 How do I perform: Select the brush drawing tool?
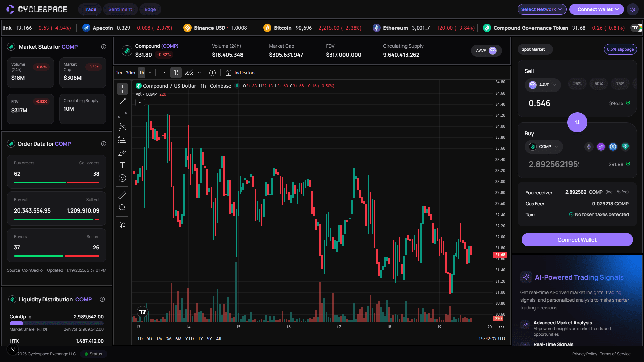pos(122,153)
